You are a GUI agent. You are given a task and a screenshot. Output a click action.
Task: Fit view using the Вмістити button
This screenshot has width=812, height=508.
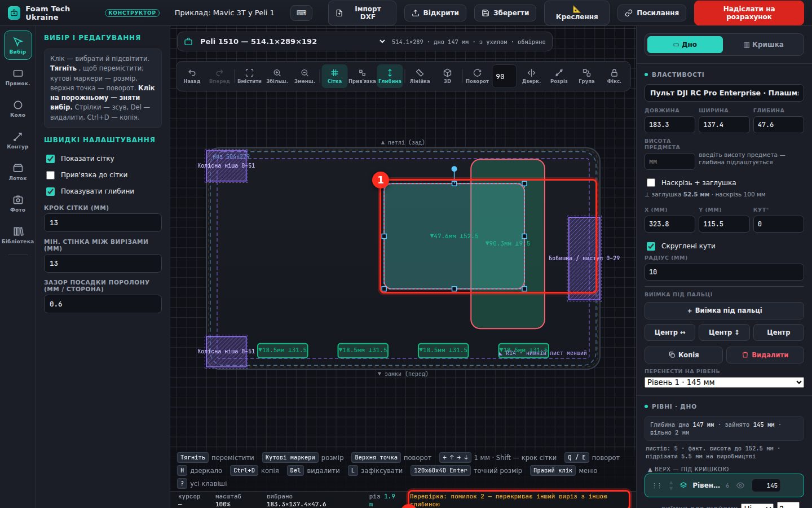[249, 76]
